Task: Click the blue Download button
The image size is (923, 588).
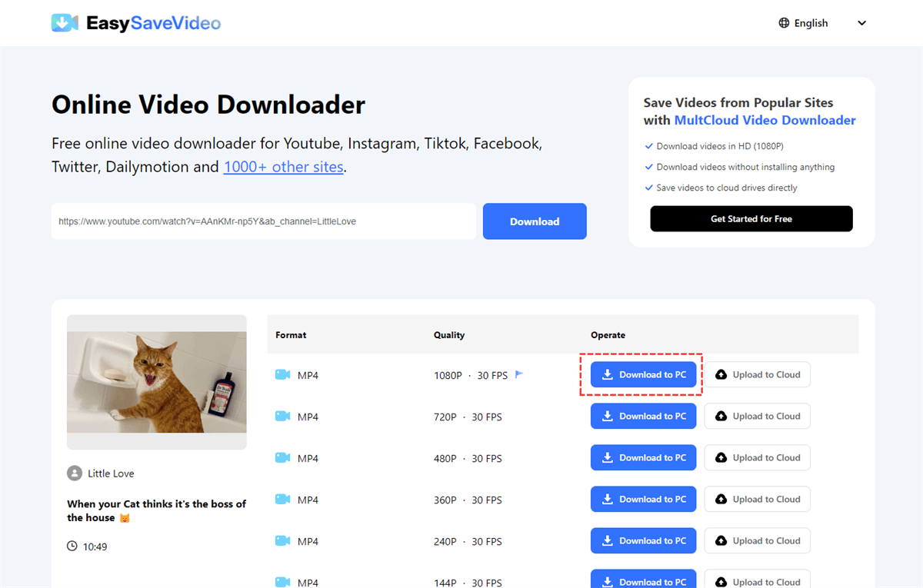Action: point(535,221)
